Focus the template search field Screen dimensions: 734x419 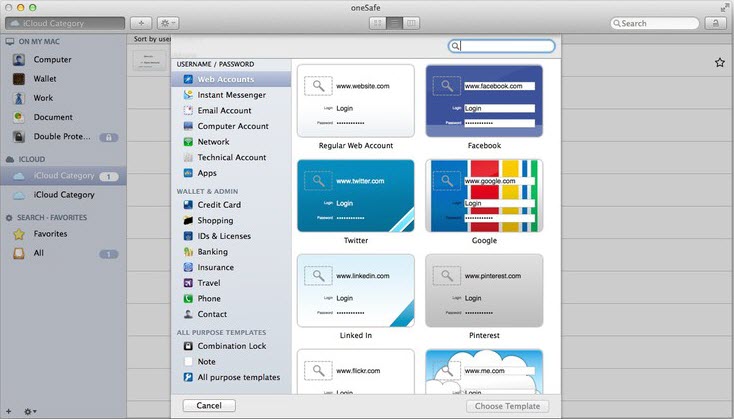tap(502, 46)
